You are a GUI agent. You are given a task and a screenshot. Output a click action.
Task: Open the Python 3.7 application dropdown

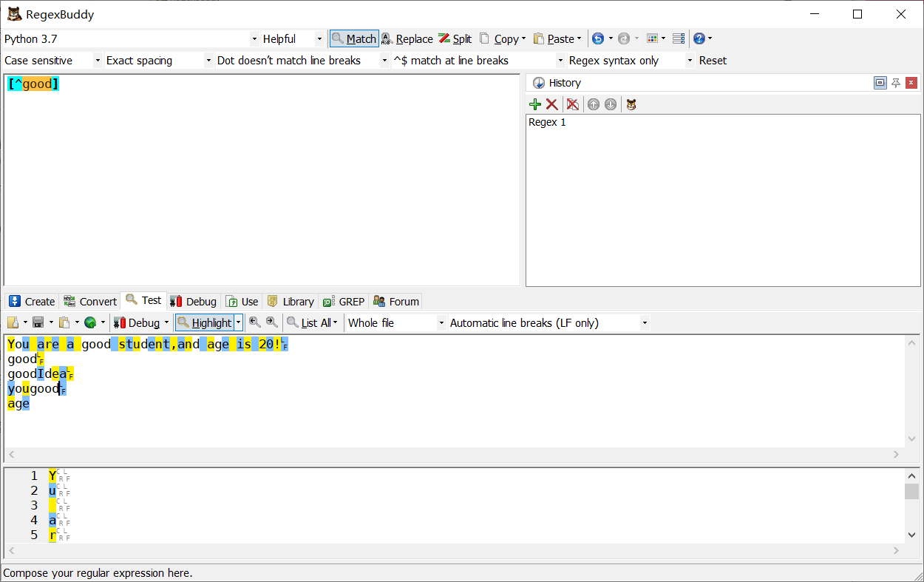tap(254, 39)
